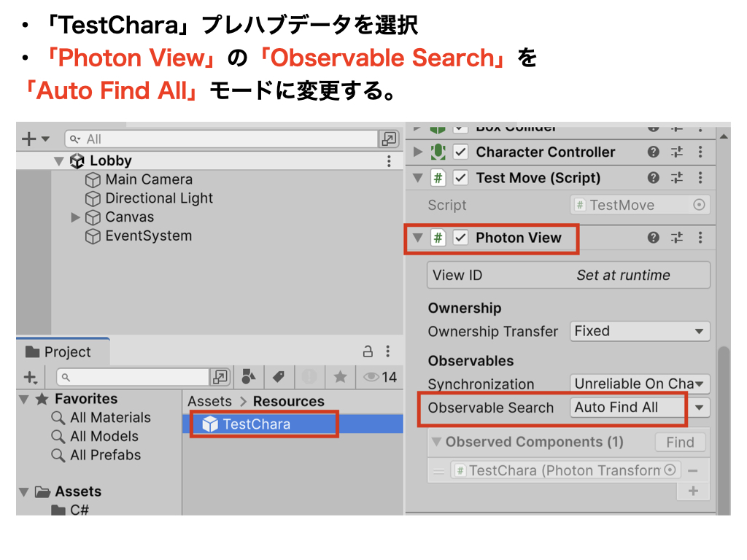
Task: Toggle Character Controller enabled checkbox
Action: (x=460, y=152)
